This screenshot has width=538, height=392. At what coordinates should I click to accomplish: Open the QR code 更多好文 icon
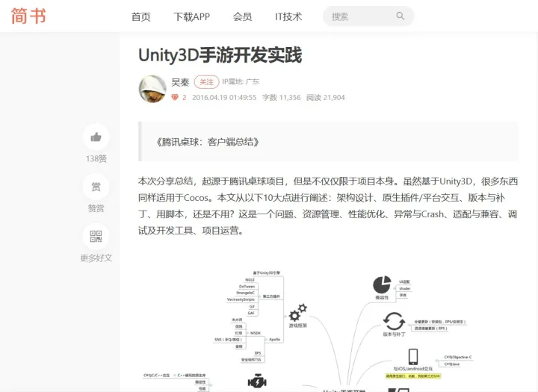point(96,236)
